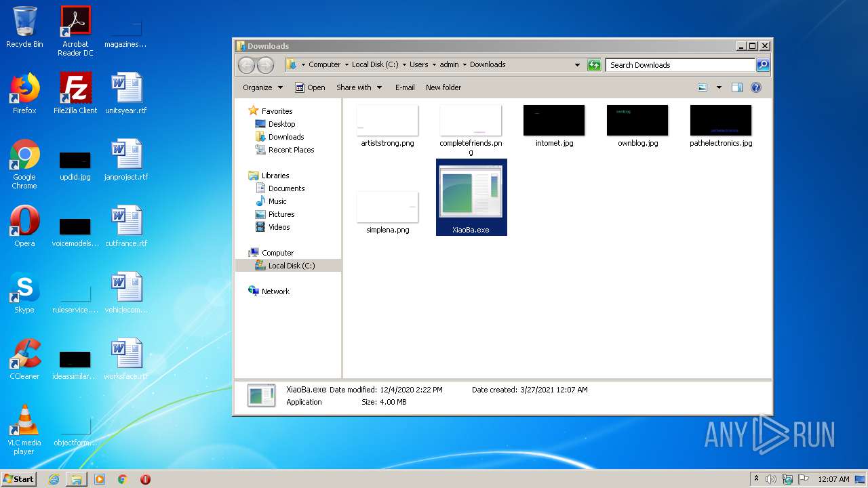
Task: Expand view options dropdown arrow
Action: pos(719,87)
